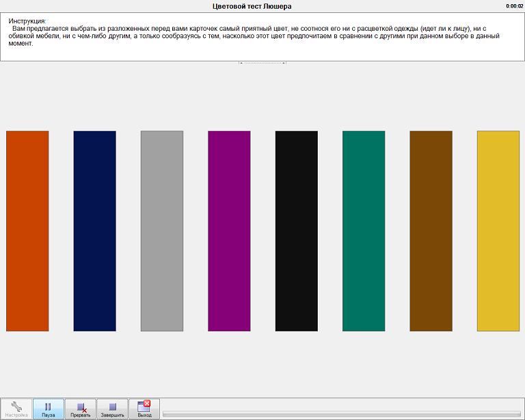Finish the test with Завершить button
Image resolution: width=525 pixels, height=420 pixels.
113,408
